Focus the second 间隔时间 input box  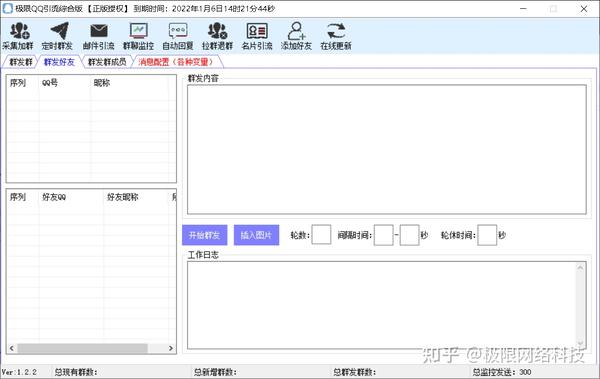pyautogui.click(x=409, y=235)
